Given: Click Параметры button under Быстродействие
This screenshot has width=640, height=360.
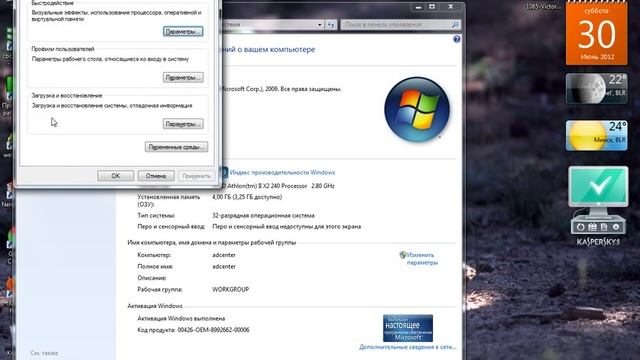Looking at the screenshot, I should [x=183, y=31].
